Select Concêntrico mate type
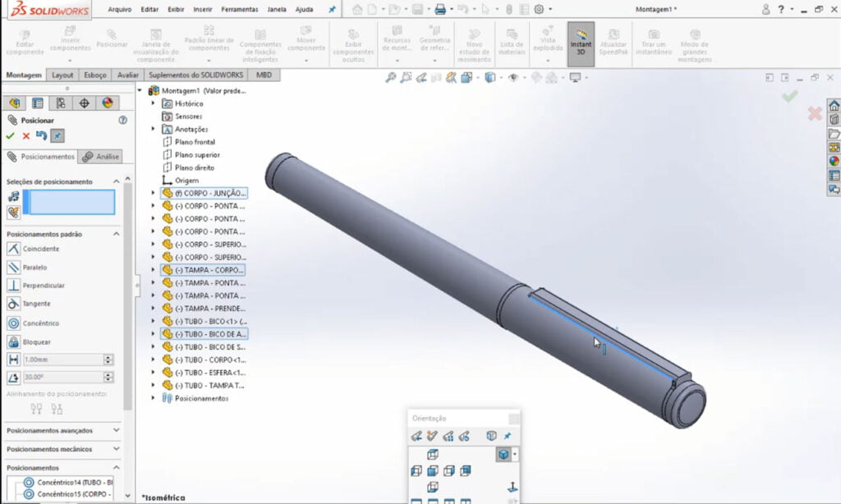Image resolution: width=841 pixels, height=504 pixels. (x=33, y=323)
